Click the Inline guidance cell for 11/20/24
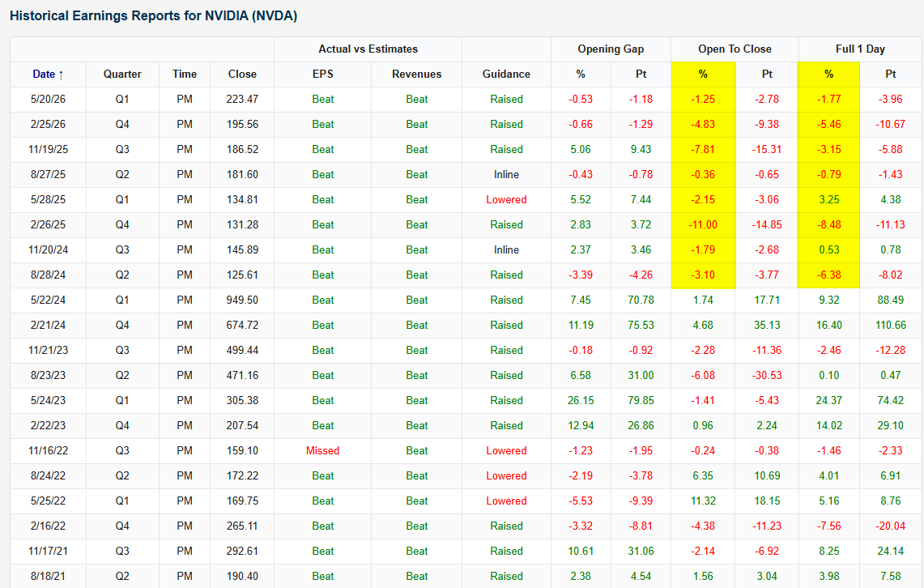Screen dimensions: 924x588 (506, 249)
